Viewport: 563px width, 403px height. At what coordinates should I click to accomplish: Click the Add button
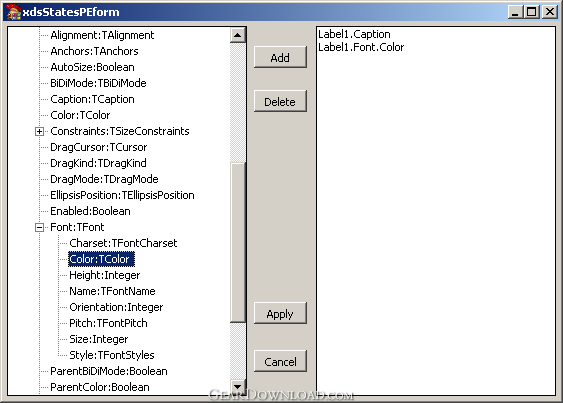[x=280, y=57]
